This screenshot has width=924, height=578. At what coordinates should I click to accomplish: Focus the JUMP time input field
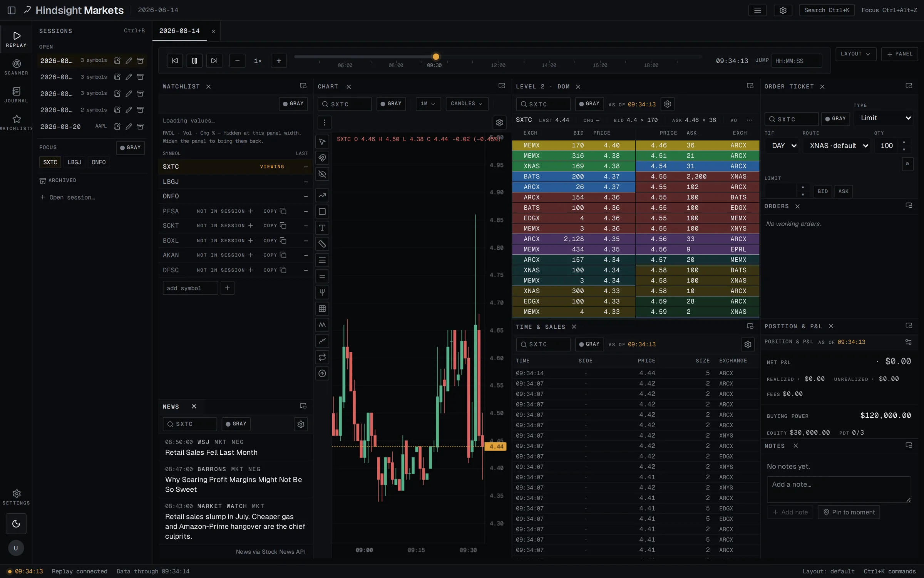[796, 61]
